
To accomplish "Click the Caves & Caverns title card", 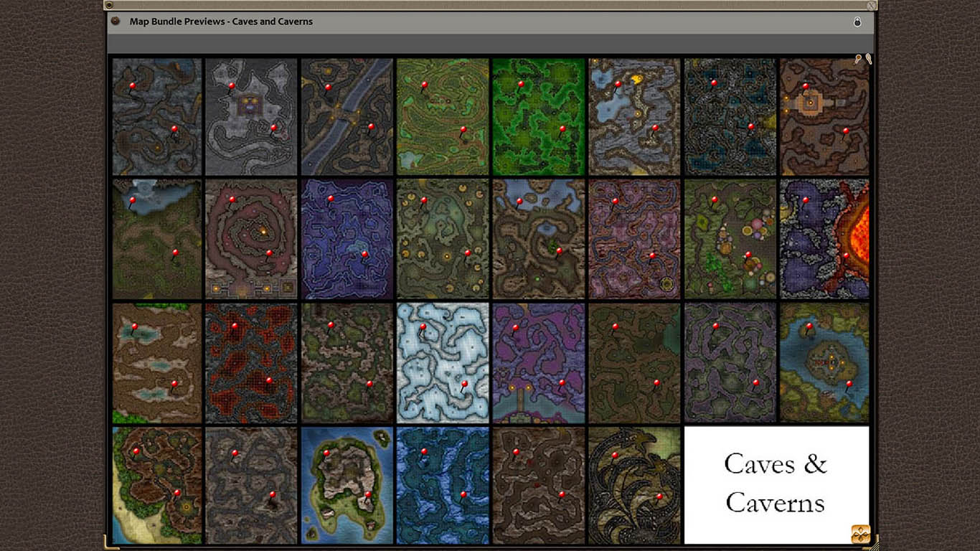I will [x=776, y=484].
